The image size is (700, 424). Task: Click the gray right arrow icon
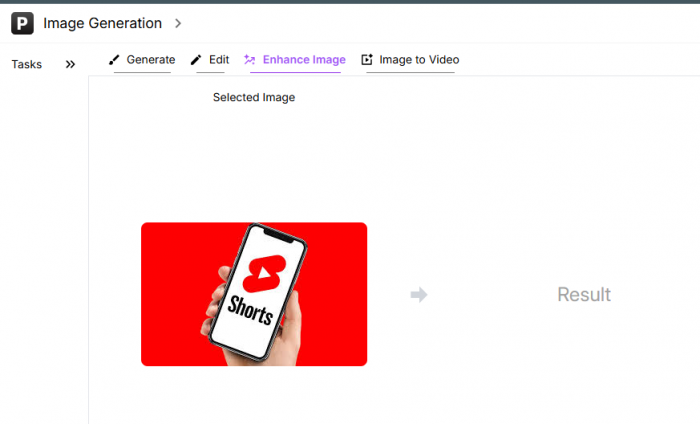(x=419, y=295)
